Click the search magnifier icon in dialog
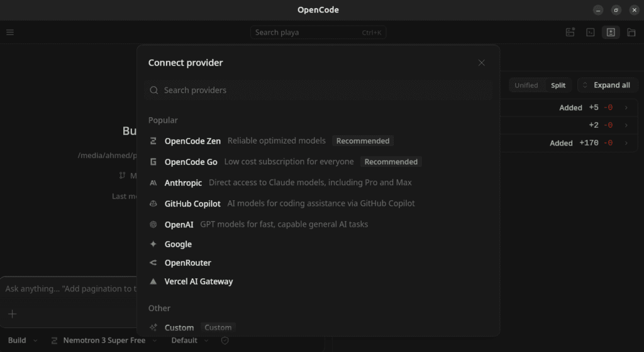Image resolution: width=644 pixels, height=352 pixels. pyautogui.click(x=154, y=90)
